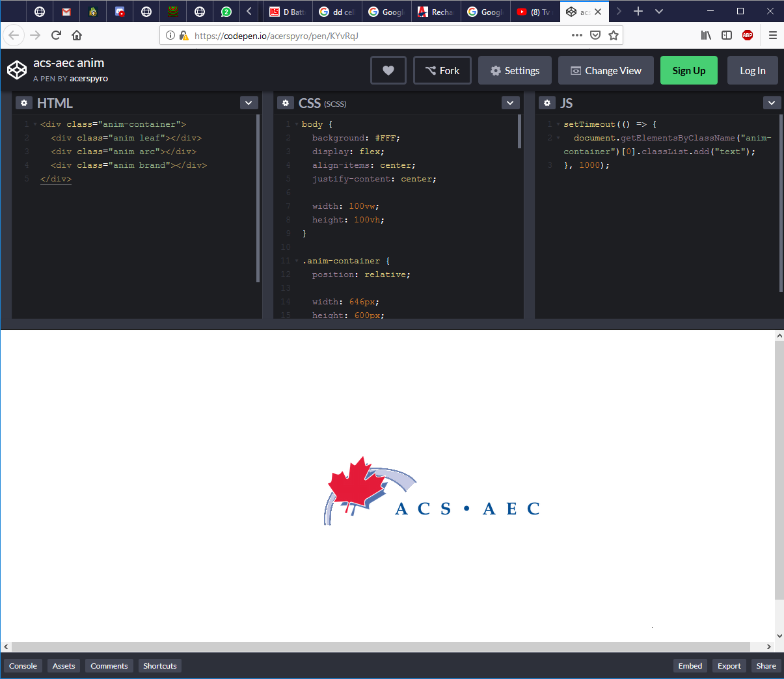Fold the CSS body rule block

(297, 124)
